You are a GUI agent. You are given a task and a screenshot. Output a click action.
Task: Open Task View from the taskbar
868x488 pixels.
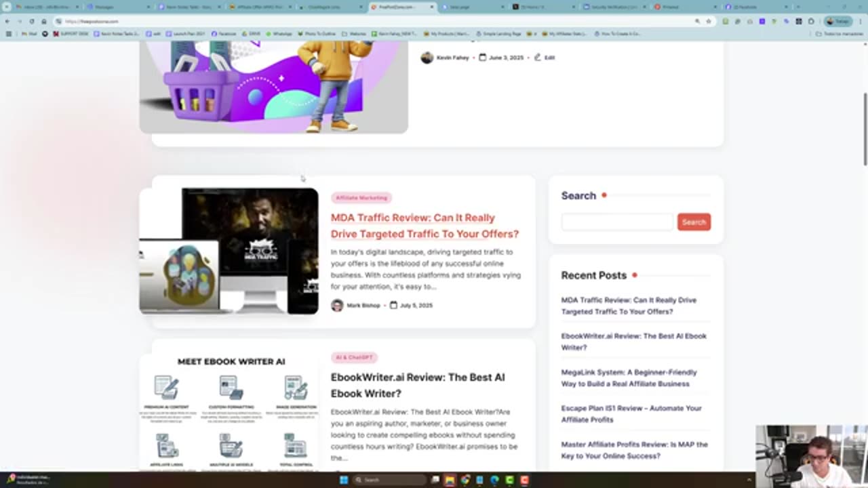click(x=435, y=480)
